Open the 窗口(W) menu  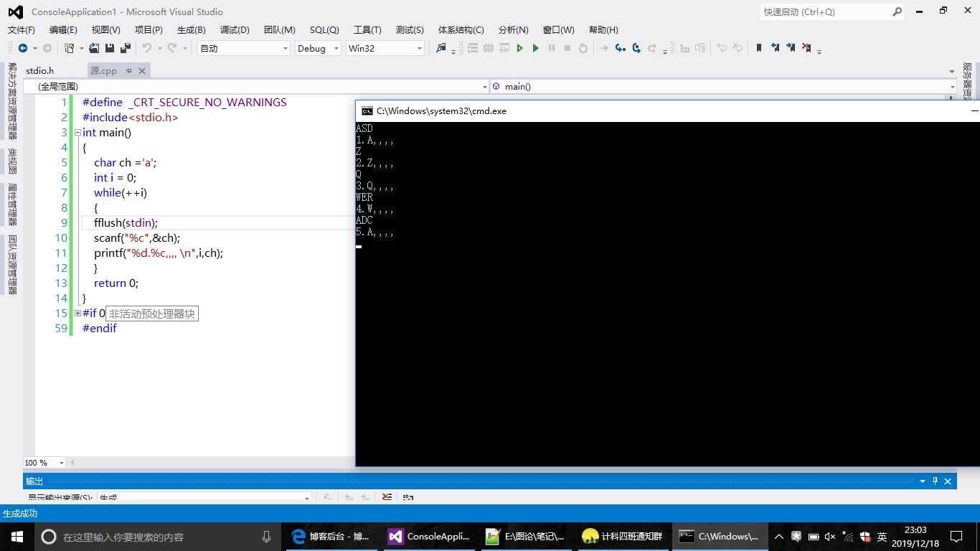click(559, 29)
